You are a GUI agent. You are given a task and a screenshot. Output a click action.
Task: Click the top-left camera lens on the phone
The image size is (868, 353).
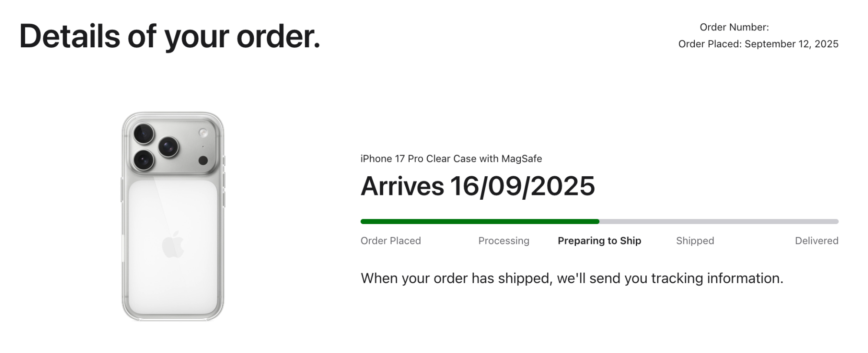coord(144,133)
